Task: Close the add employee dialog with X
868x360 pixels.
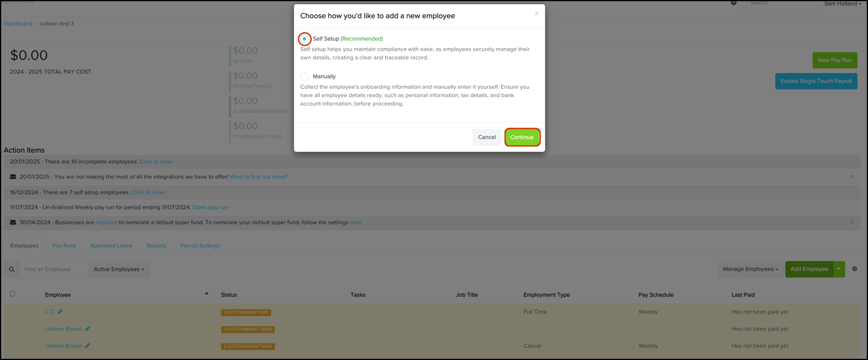Action: (x=536, y=13)
